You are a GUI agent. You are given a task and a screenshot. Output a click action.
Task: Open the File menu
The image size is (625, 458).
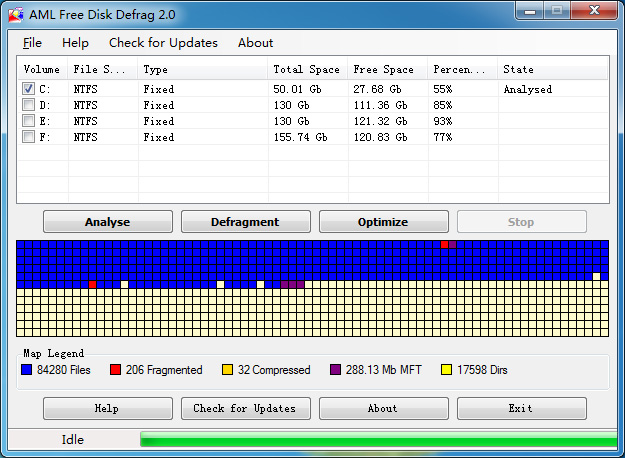coord(32,43)
